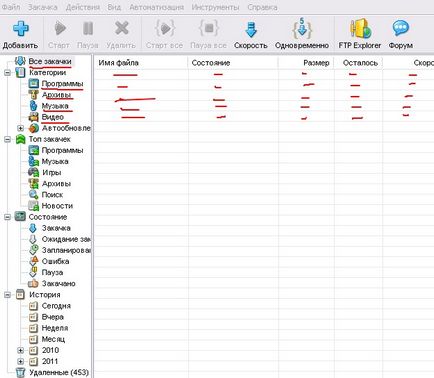Collapse the Состояние tree node
Screen dimensions: 434x378
(x=7, y=217)
